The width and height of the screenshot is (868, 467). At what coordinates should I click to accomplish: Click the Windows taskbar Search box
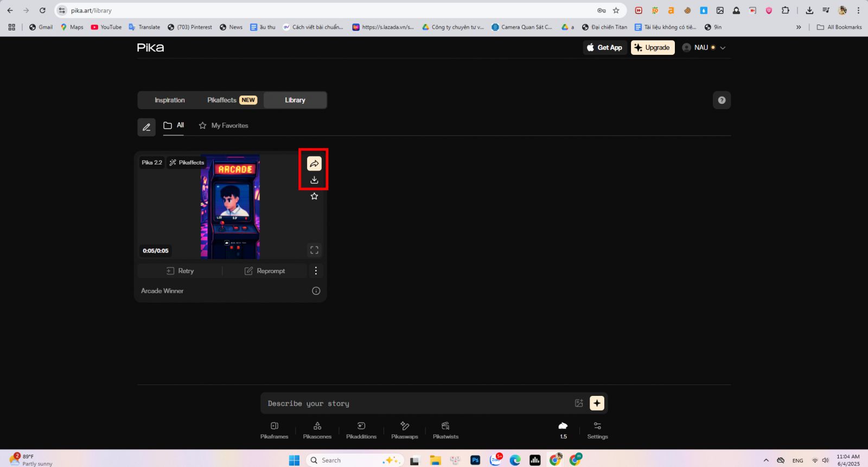[355, 460]
